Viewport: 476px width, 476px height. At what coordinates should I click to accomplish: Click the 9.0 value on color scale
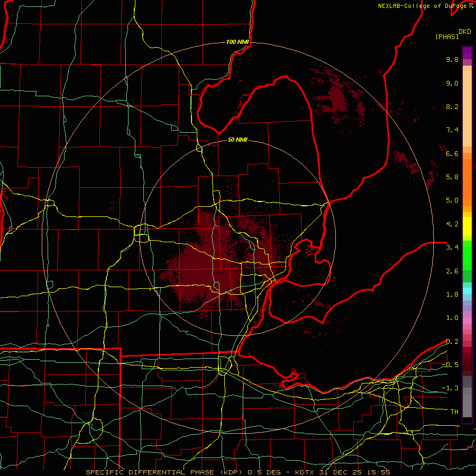(452, 83)
